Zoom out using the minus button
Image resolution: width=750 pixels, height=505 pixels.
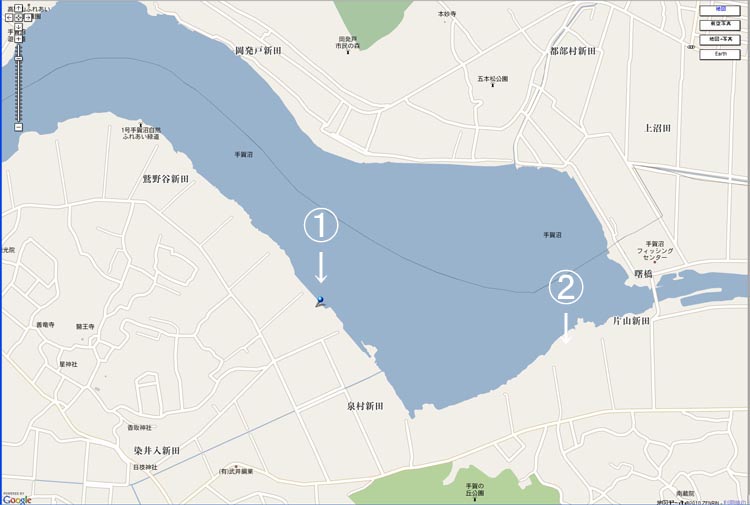[x=19, y=127]
